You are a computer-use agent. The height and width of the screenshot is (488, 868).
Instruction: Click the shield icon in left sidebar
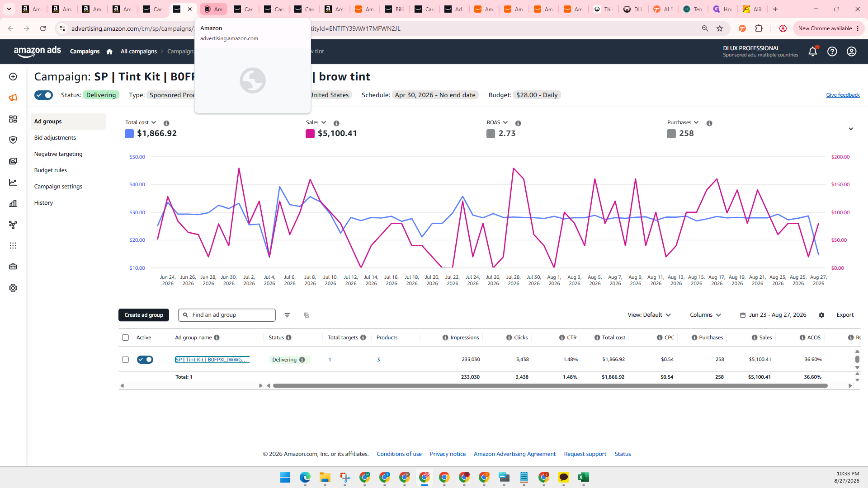click(x=13, y=140)
